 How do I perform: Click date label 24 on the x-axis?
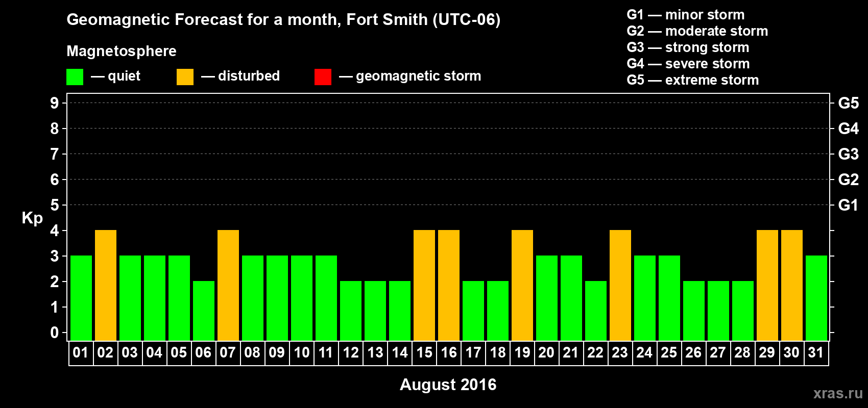[x=644, y=353]
